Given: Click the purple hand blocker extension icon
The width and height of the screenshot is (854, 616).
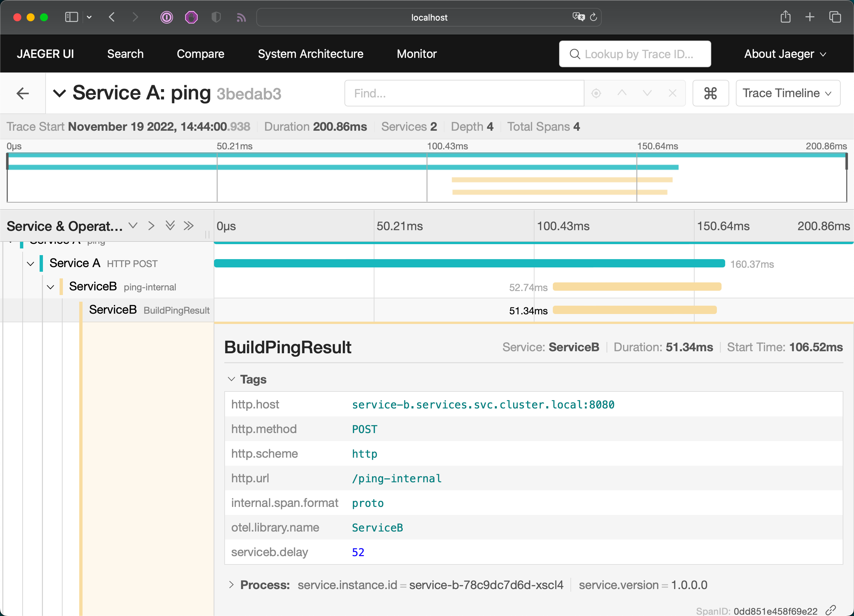Looking at the screenshot, I should (x=191, y=17).
